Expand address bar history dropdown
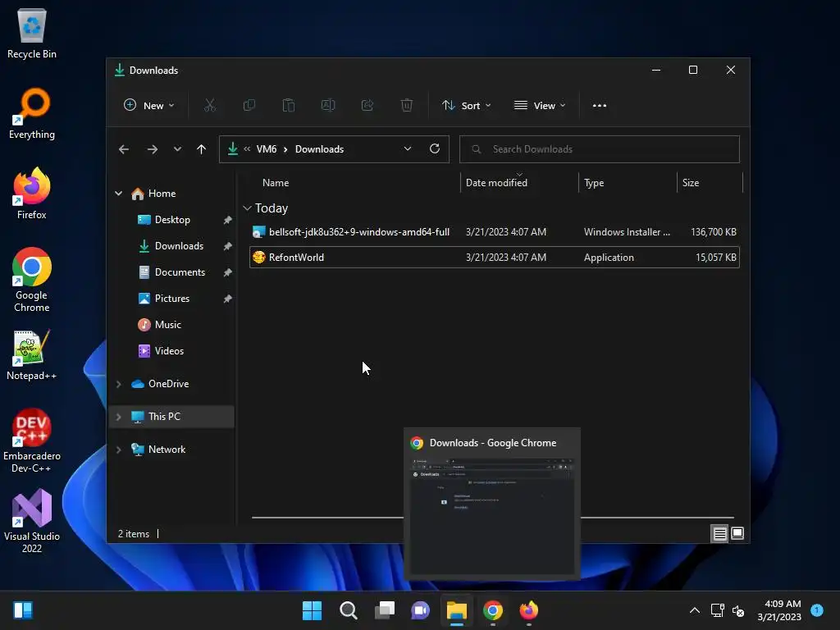 (x=408, y=149)
